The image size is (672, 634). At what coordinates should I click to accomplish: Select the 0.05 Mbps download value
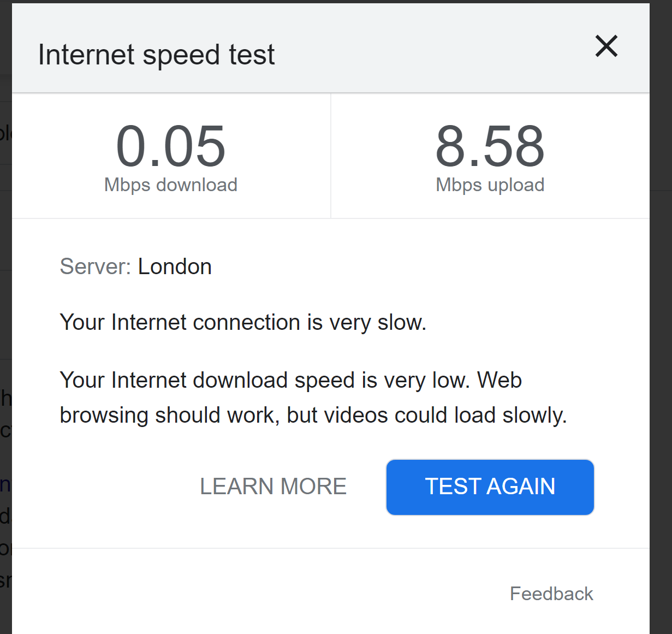click(171, 145)
